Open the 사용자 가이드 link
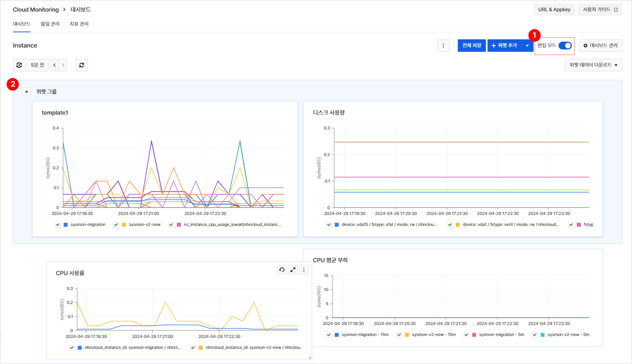The image size is (632, 364). click(600, 9)
